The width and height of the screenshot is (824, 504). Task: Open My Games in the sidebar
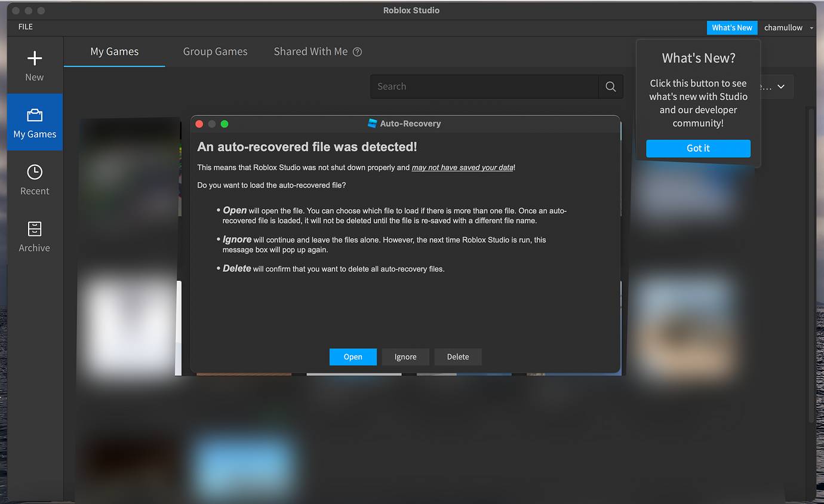[35, 122]
